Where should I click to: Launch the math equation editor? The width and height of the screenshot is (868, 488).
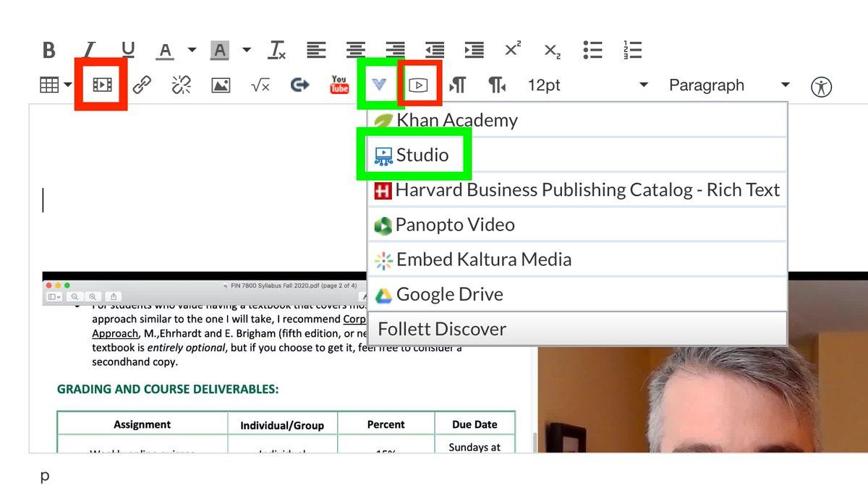click(x=260, y=85)
